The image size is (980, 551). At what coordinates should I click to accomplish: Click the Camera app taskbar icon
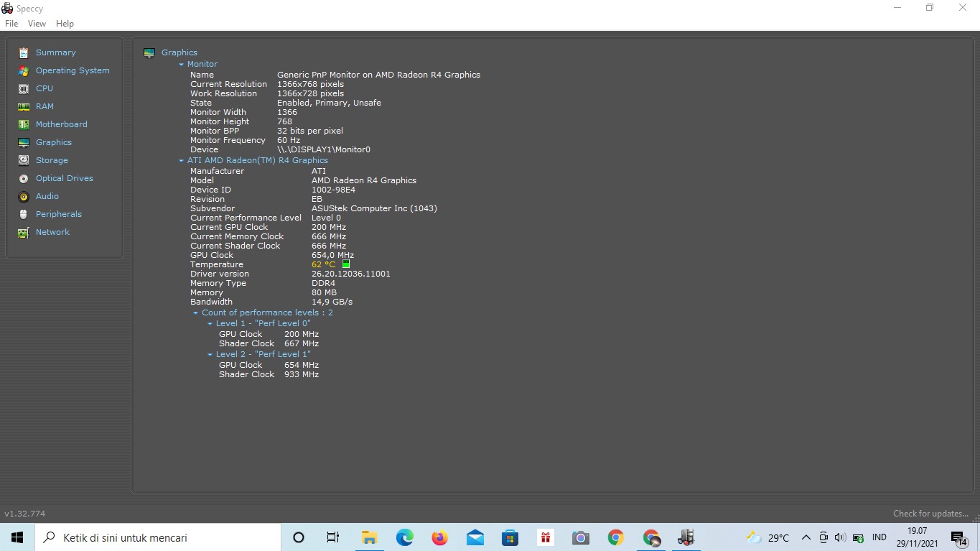point(581,537)
